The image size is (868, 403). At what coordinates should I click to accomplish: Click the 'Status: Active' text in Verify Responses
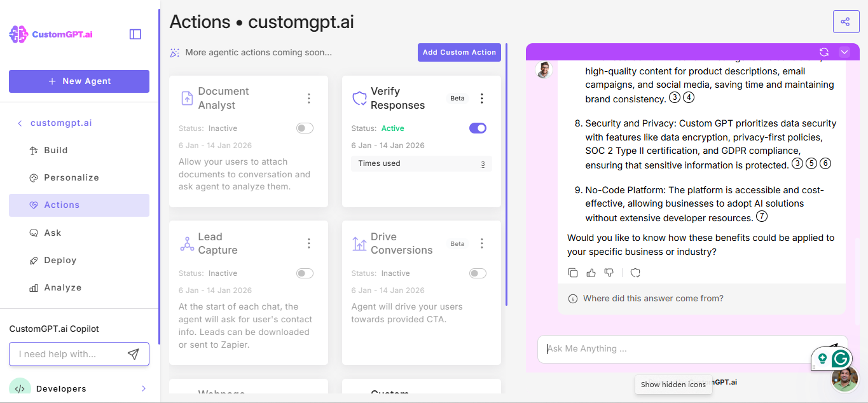point(378,128)
